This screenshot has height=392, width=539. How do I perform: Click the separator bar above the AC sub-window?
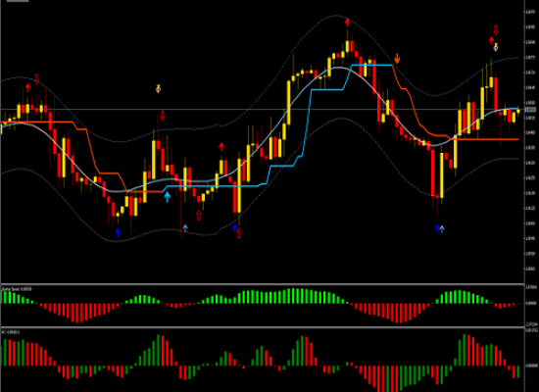pyautogui.click(x=263, y=327)
